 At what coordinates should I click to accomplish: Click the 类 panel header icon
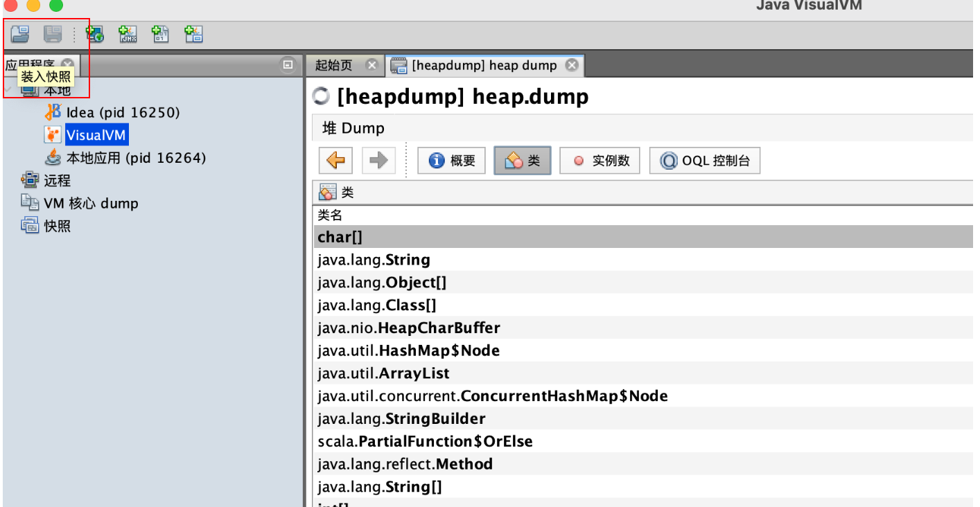[x=328, y=193]
